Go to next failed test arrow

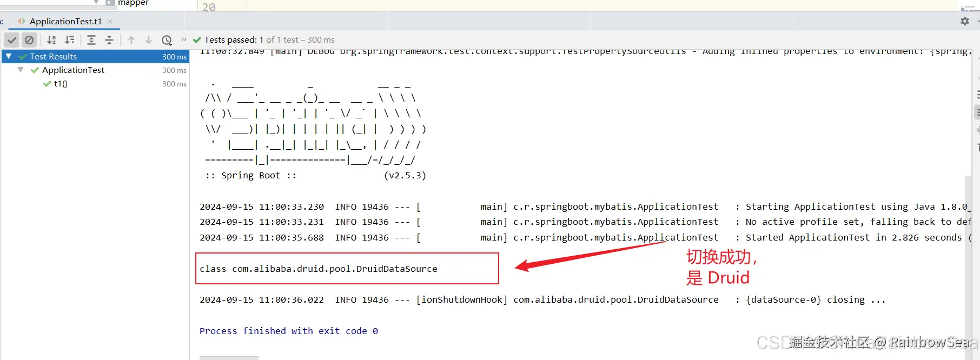(x=149, y=40)
